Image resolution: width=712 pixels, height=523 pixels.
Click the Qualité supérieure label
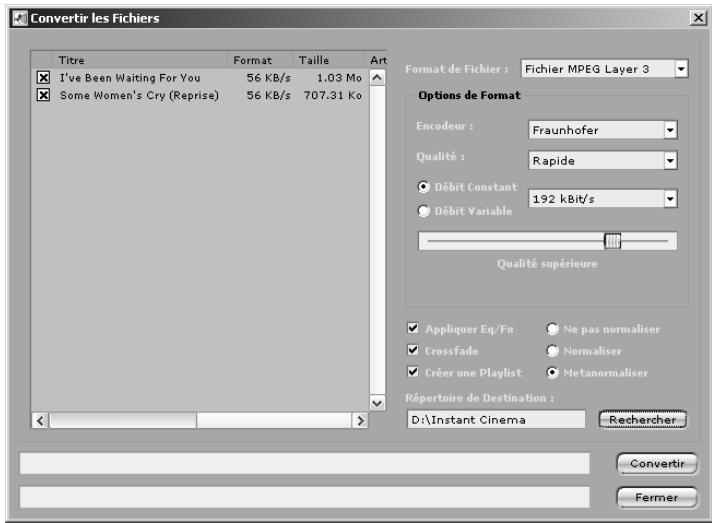[x=547, y=264]
